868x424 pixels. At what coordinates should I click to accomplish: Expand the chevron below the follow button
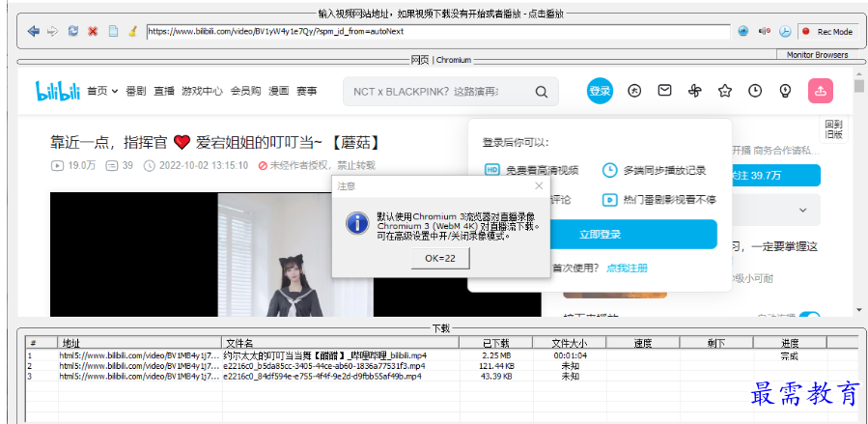[x=802, y=210]
